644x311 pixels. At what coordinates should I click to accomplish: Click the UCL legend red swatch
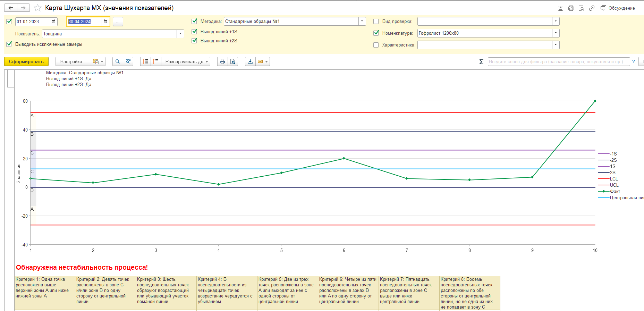604,185
